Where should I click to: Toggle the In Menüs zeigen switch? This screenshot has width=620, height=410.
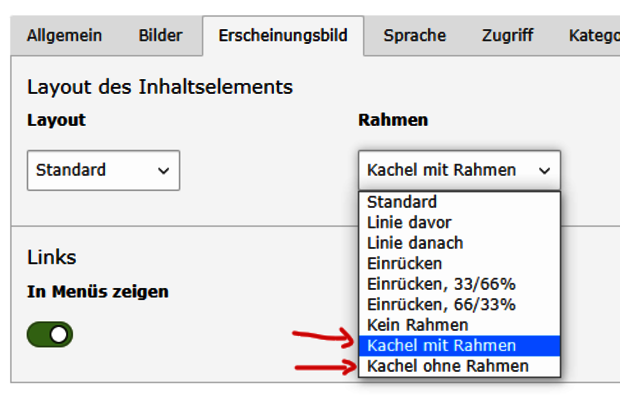coord(50,335)
